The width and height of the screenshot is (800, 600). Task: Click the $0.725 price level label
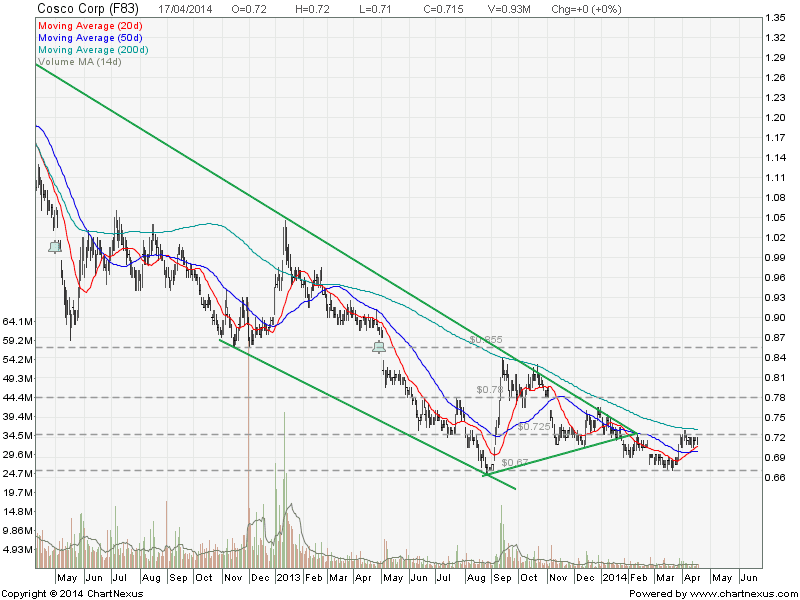pyautogui.click(x=534, y=427)
